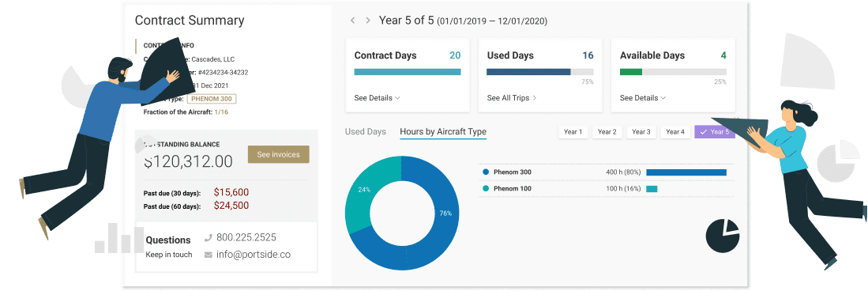Open email link info@portside.co
The image size is (868, 291).
pyautogui.click(x=254, y=255)
